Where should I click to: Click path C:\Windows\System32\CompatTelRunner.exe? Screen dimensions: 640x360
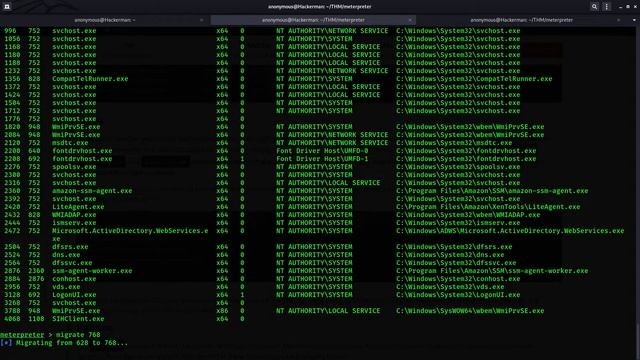[474, 79]
